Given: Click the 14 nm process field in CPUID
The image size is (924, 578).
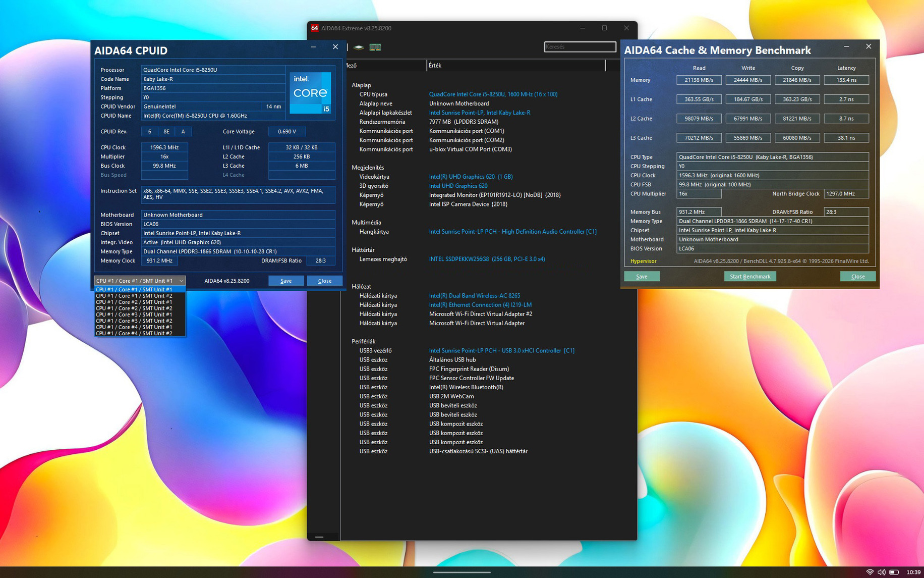Looking at the screenshot, I should tap(273, 107).
